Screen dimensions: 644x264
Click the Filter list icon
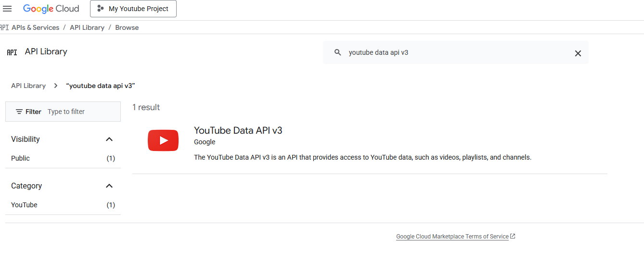click(x=19, y=112)
